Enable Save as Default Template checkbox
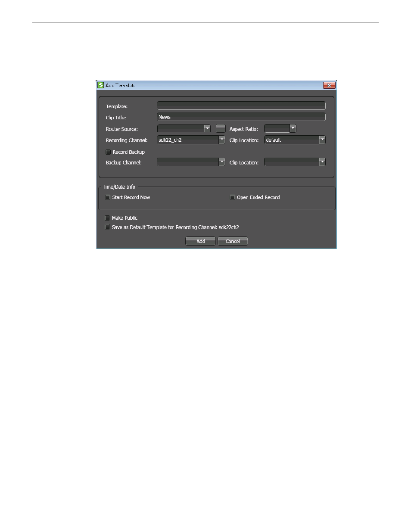The image size is (411, 532). tap(107, 227)
